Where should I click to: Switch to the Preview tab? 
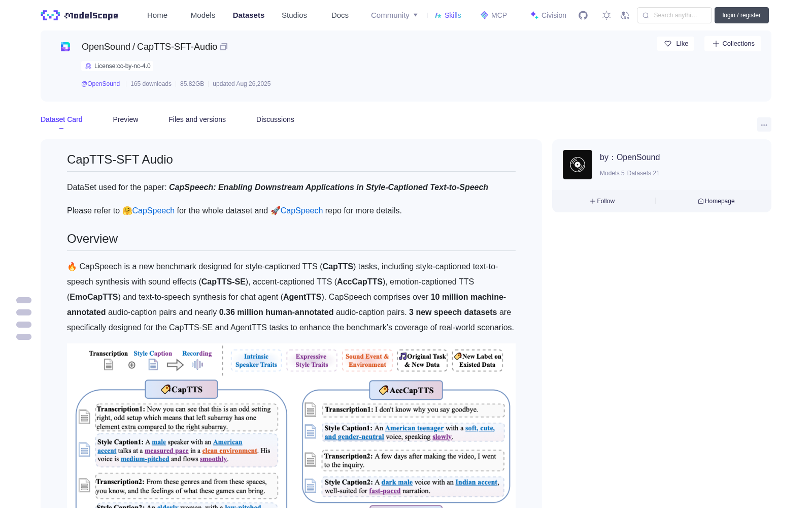125,119
